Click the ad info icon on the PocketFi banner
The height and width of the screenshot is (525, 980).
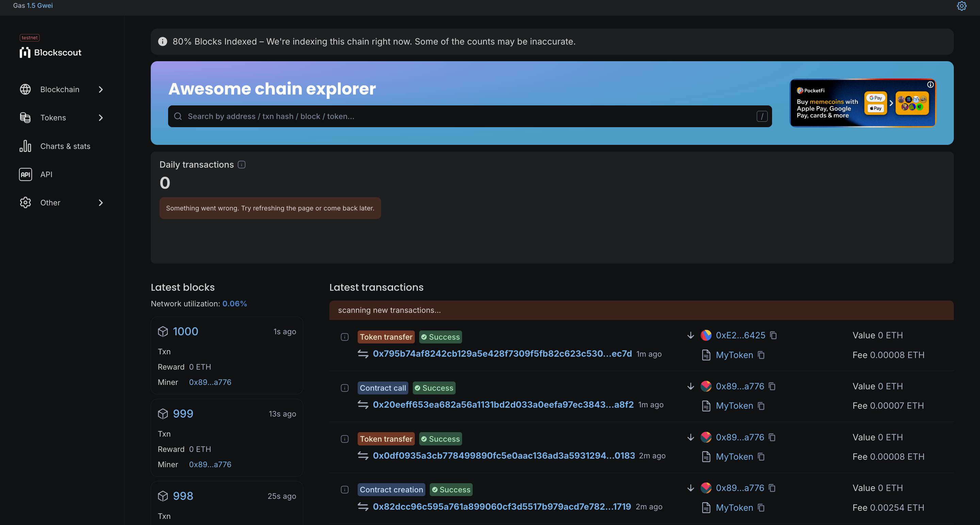click(x=930, y=85)
